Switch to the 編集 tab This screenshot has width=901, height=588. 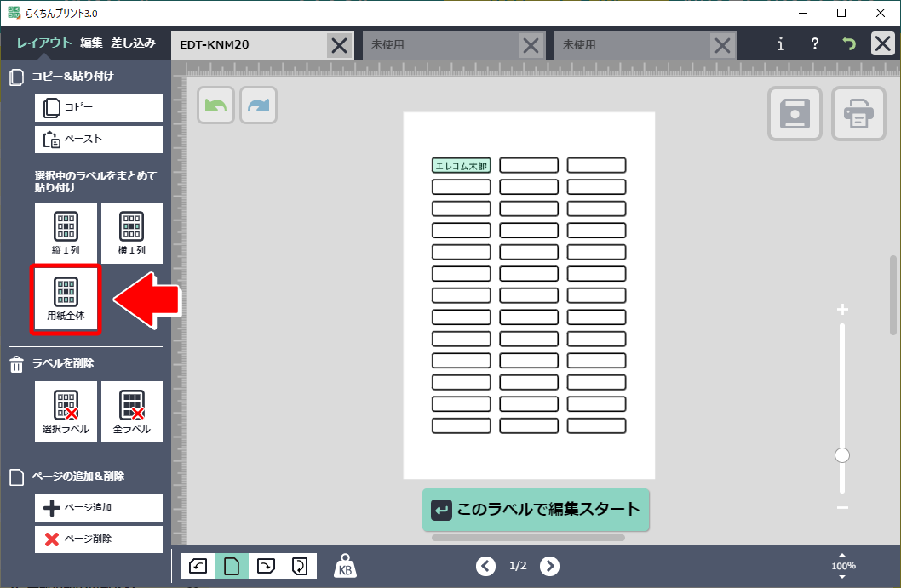(91, 43)
